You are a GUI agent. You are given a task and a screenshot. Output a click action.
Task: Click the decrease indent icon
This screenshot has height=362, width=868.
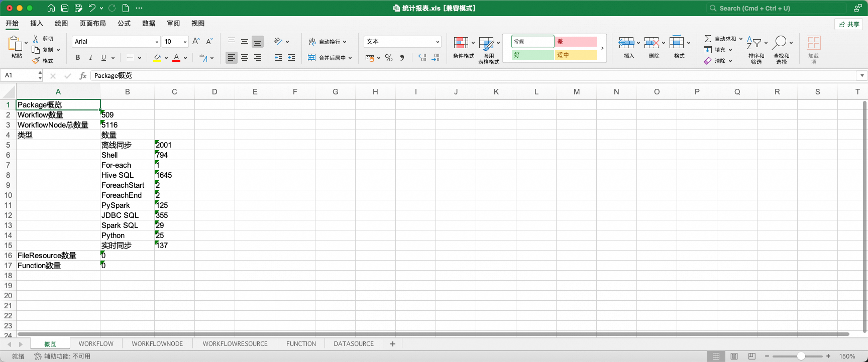pos(278,58)
